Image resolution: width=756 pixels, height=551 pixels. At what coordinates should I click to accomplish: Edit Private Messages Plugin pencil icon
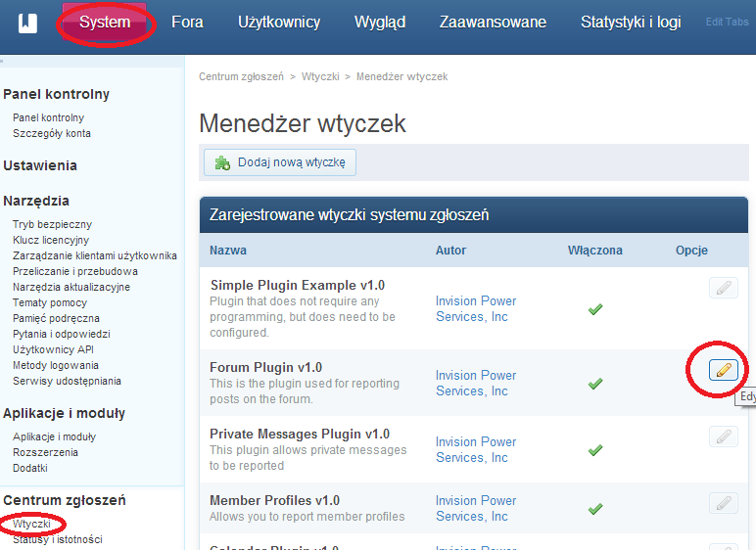click(724, 436)
